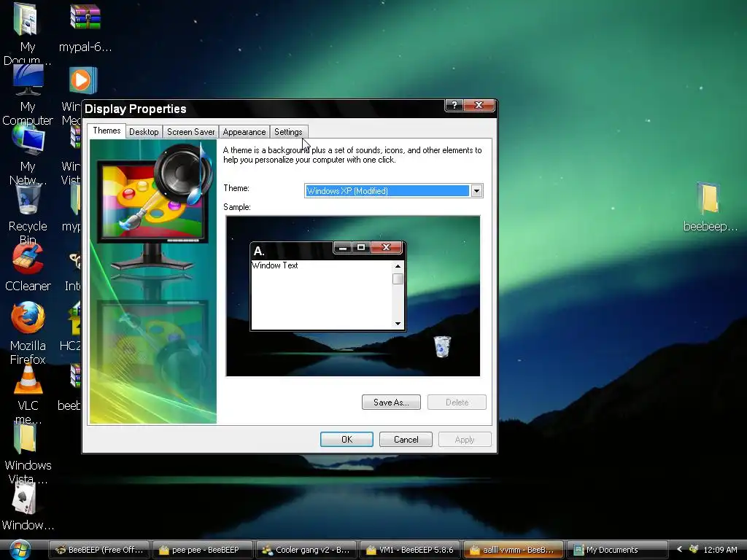Click the system clock showing 12:09 AM
Viewport: 747px width, 560px height.
point(720,550)
